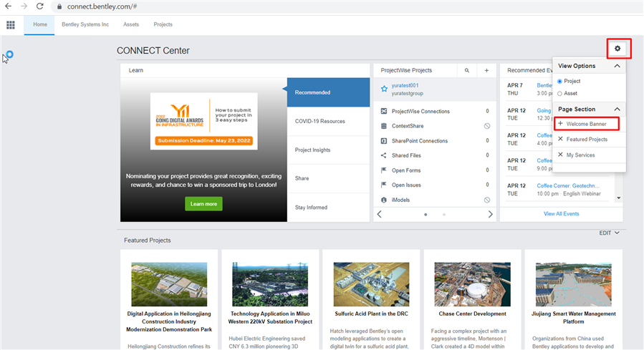644x350 pixels.
Task: Search ProjectWise Projects with magnifier icon
Action: pyautogui.click(x=467, y=70)
